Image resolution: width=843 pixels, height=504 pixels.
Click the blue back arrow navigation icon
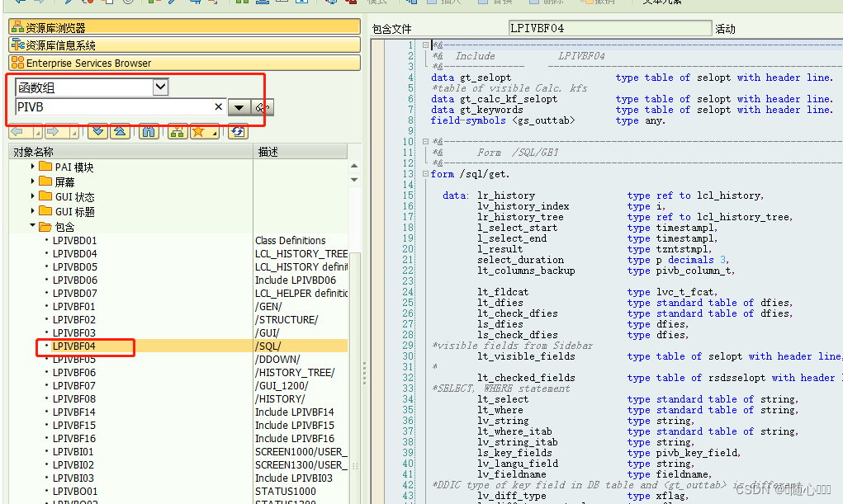[16, 132]
